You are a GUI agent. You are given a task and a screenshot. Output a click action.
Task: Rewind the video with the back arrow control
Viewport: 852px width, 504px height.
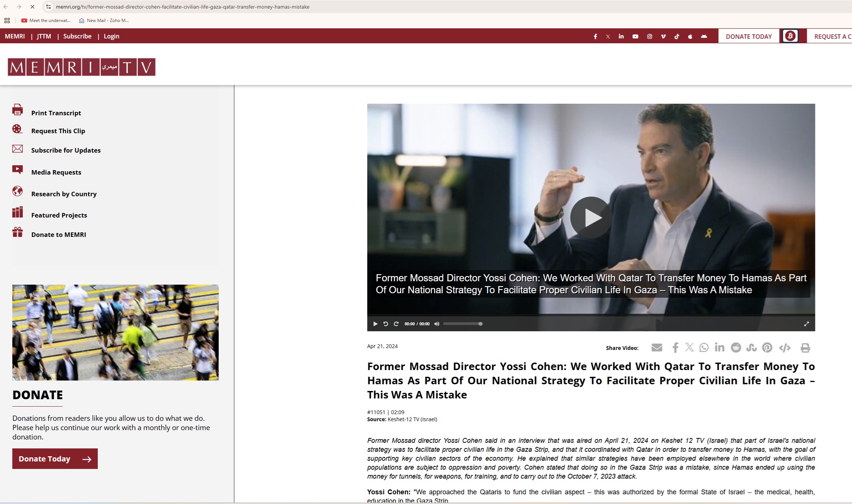click(386, 324)
